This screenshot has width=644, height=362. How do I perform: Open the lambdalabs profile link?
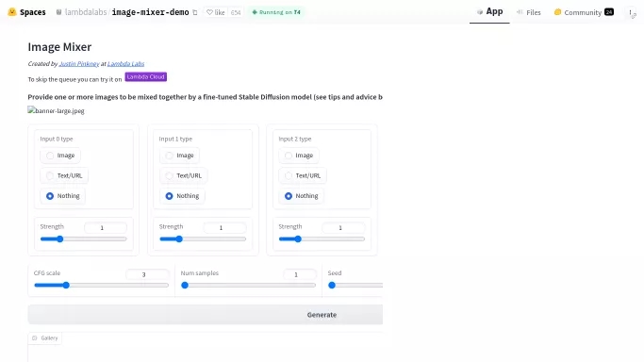[x=86, y=12]
